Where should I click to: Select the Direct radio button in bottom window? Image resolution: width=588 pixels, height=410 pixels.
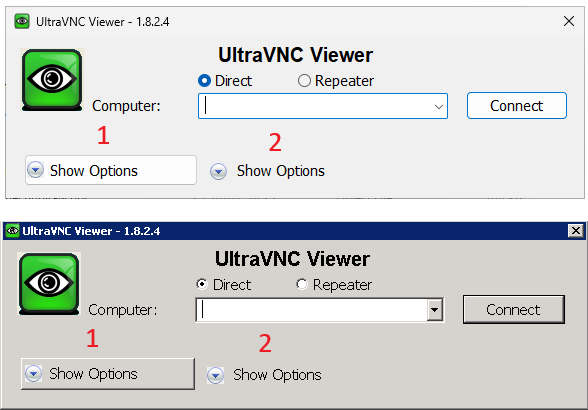[x=202, y=284]
